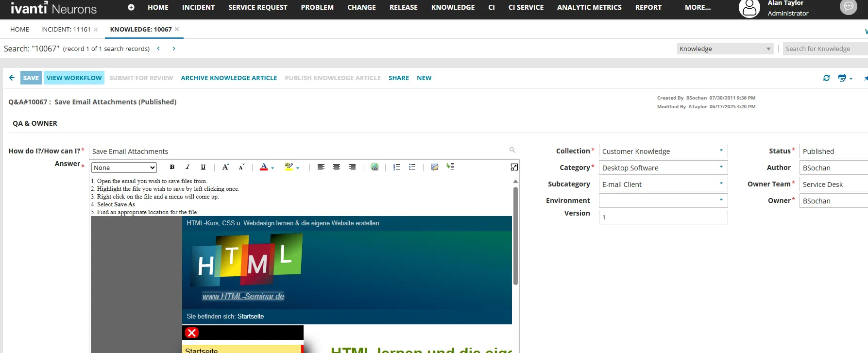Click the image edit icon in the editor toolbar
The height and width of the screenshot is (353, 868).
(435, 167)
